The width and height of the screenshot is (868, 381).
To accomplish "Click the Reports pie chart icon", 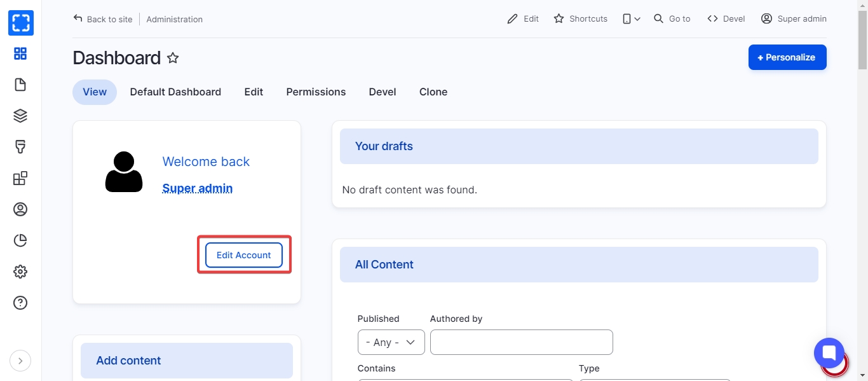I will [x=20, y=240].
